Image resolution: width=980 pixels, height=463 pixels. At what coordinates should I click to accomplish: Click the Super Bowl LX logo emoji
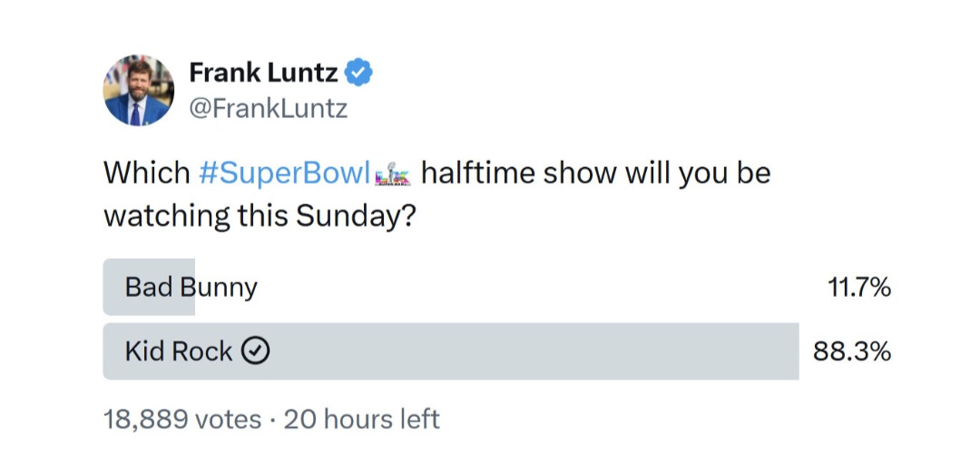pyautogui.click(x=392, y=174)
